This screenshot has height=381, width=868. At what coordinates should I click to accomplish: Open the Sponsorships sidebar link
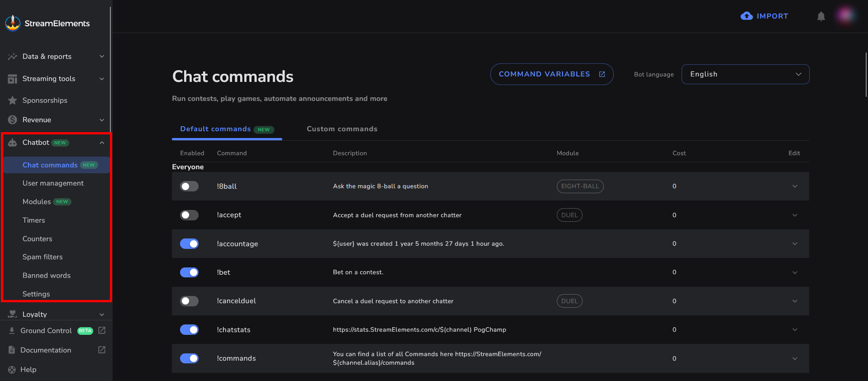click(x=45, y=100)
